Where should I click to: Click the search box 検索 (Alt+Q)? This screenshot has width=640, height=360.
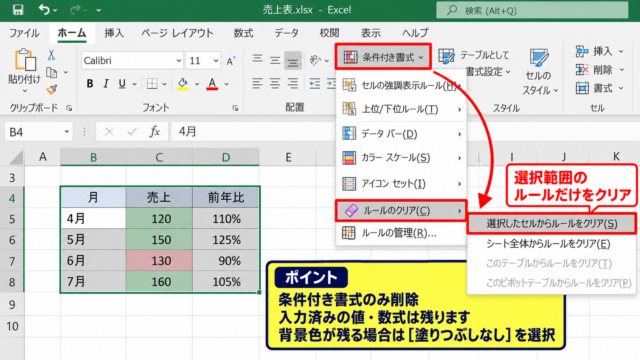pyautogui.click(x=532, y=10)
